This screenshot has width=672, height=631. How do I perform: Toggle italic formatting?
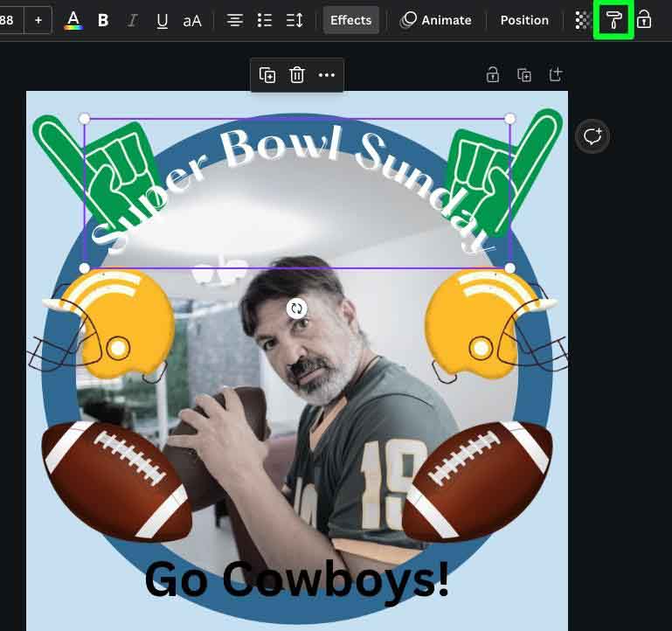[x=133, y=20]
